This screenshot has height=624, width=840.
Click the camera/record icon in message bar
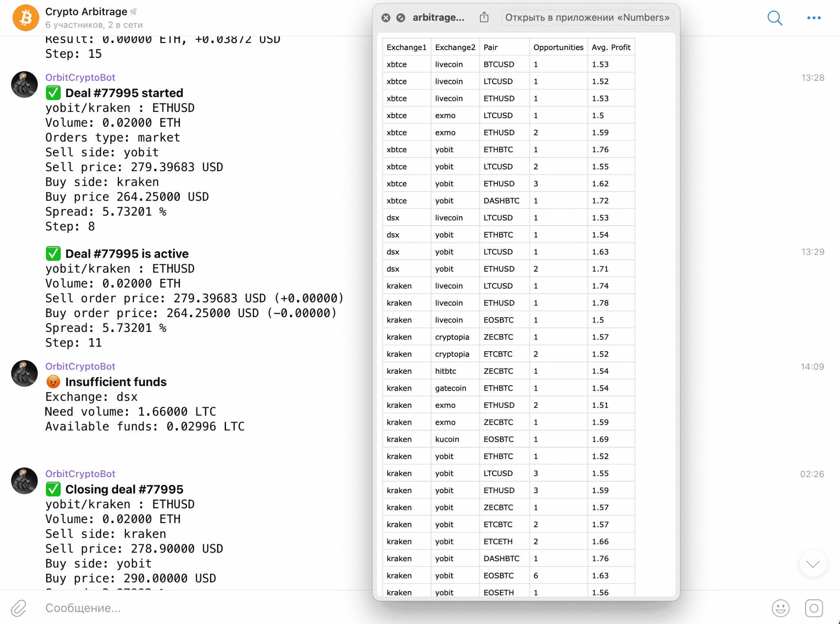click(x=814, y=608)
